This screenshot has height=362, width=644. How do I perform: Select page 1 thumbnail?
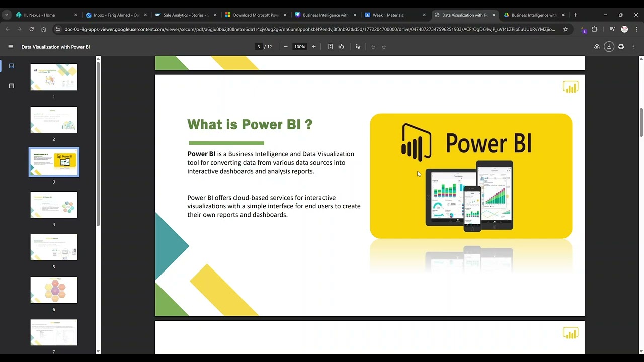[x=54, y=77]
